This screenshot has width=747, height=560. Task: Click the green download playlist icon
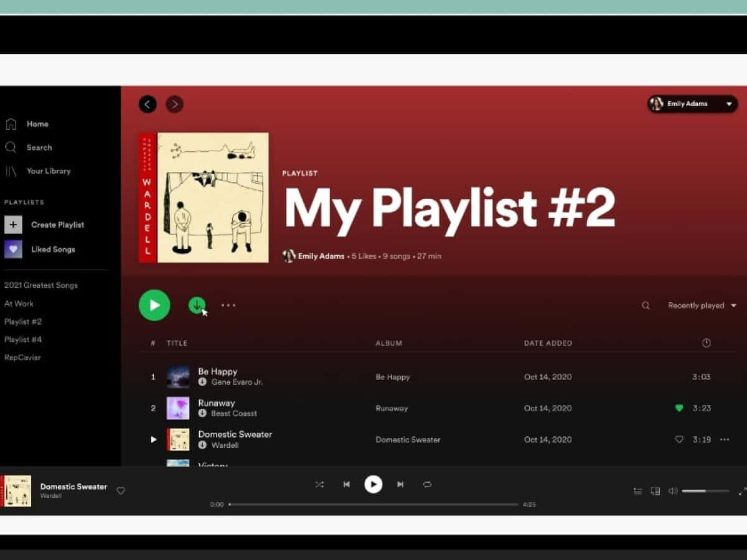tap(197, 305)
